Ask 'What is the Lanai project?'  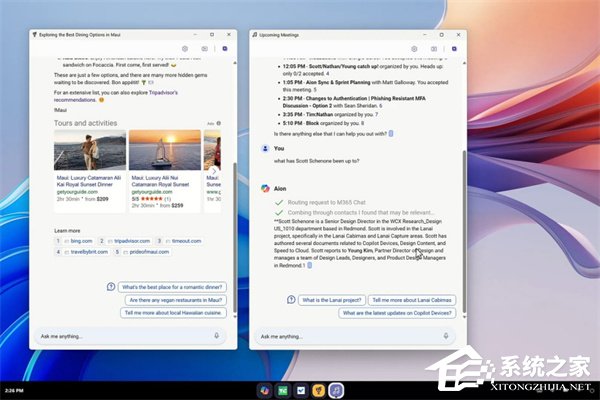[x=332, y=300]
